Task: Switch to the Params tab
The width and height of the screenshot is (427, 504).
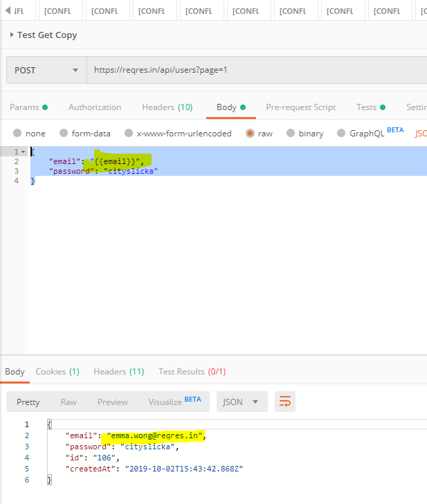Action: tap(28, 107)
